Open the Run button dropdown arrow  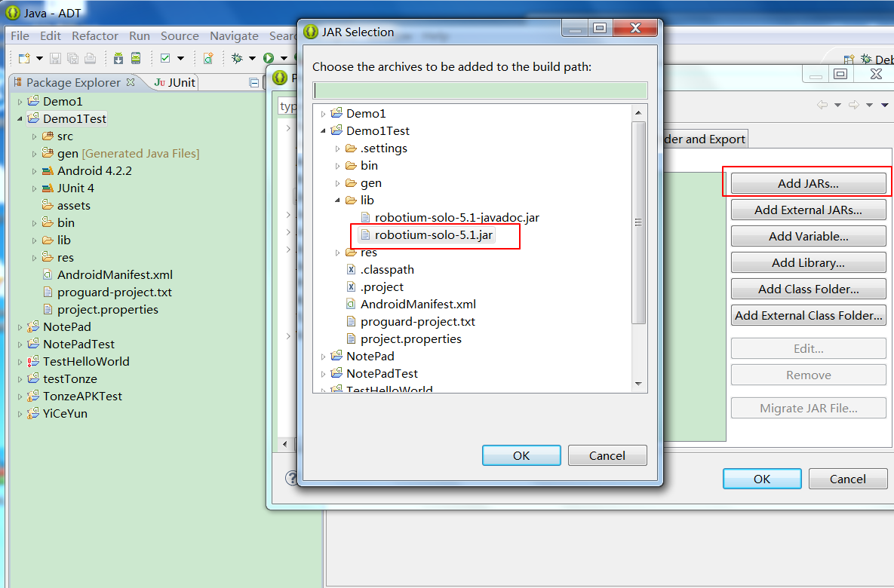[284, 58]
